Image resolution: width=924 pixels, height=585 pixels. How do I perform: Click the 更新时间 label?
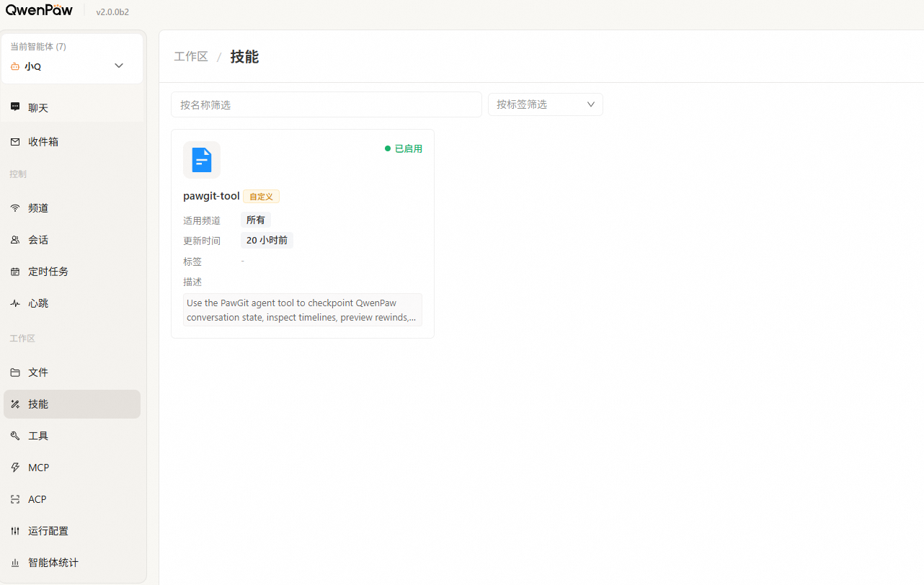[202, 241]
